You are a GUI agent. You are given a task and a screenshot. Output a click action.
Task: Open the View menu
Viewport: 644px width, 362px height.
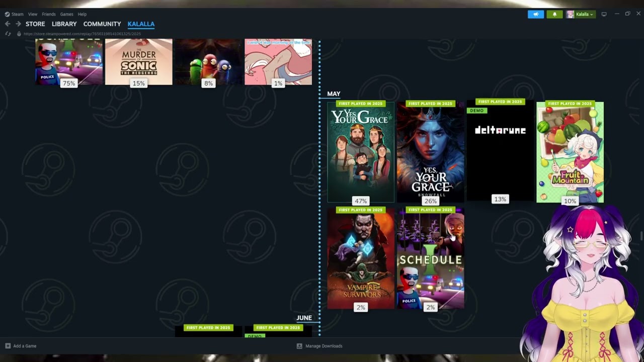(x=33, y=14)
